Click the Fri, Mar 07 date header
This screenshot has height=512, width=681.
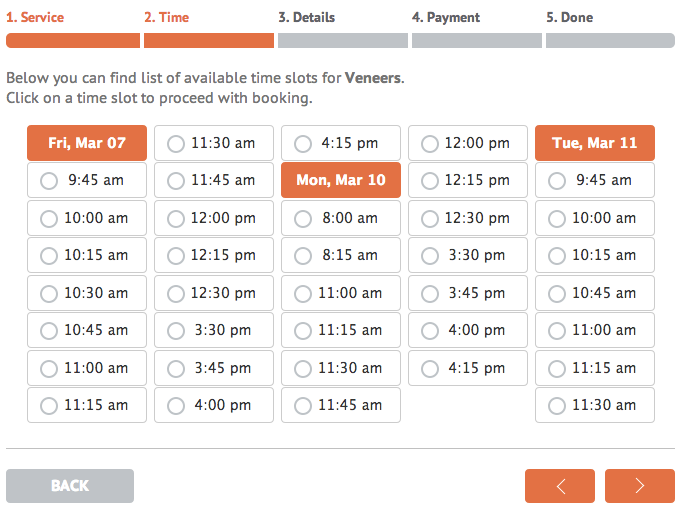tap(87, 143)
